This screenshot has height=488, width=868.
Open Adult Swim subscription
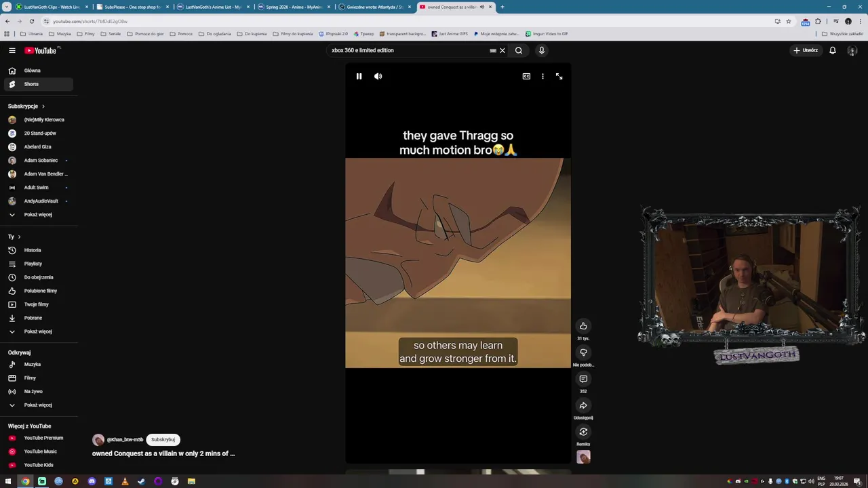click(x=38, y=188)
